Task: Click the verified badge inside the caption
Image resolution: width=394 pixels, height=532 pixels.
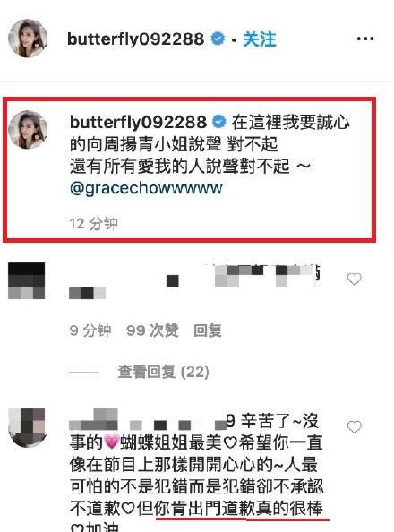Action: pos(219,122)
